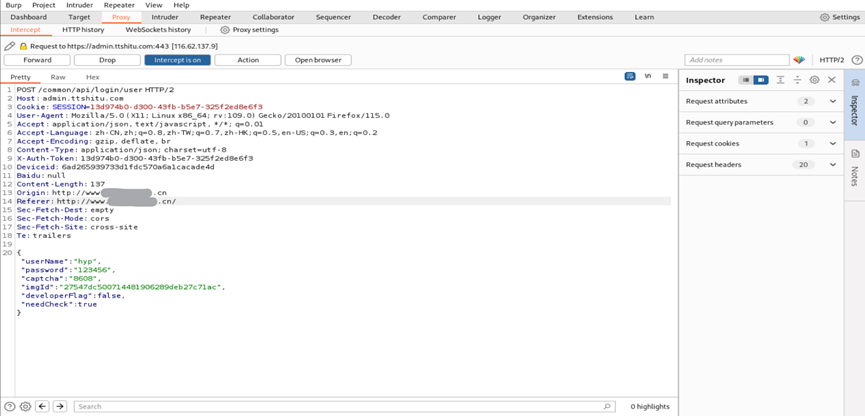Open help icon next to HTTP/2
865x416 pixels.
[x=857, y=60]
